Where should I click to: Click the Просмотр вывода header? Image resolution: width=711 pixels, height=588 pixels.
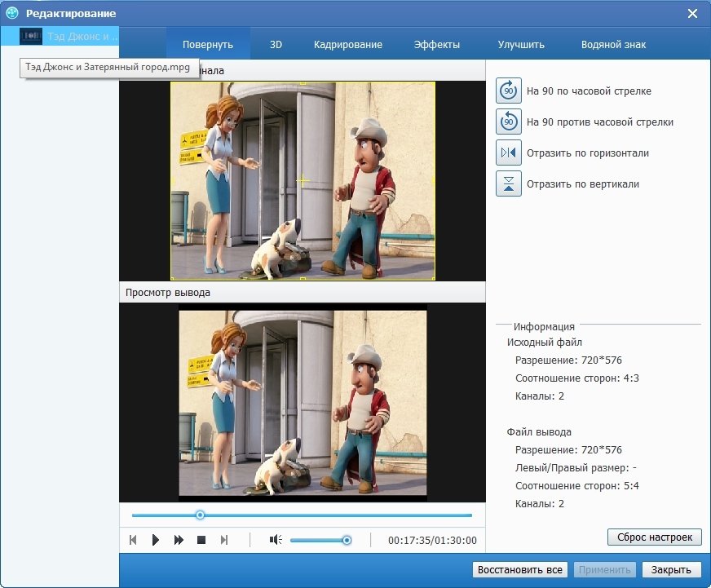pos(168,293)
